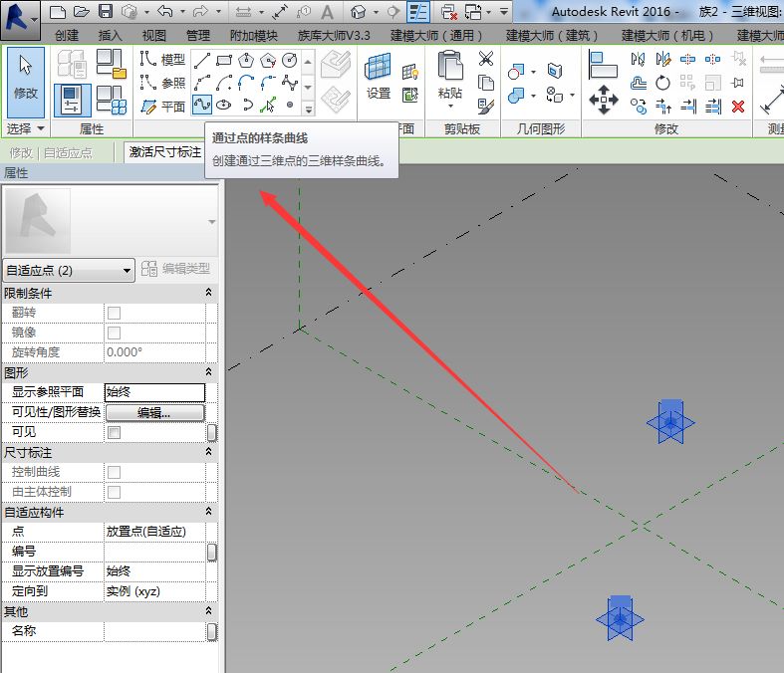Open the 附加模块 ribbon tab
This screenshot has width=784, height=673.
[x=253, y=36]
